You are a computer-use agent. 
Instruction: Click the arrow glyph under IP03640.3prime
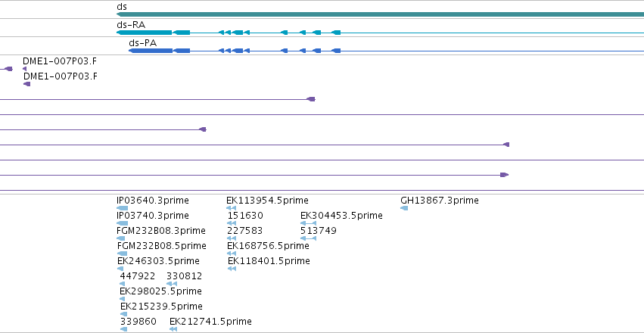[123, 208]
